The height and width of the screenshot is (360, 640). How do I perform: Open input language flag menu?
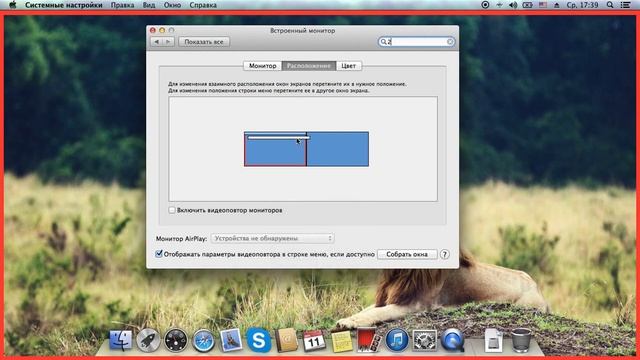pyautogui.click(x=542, y=5)
